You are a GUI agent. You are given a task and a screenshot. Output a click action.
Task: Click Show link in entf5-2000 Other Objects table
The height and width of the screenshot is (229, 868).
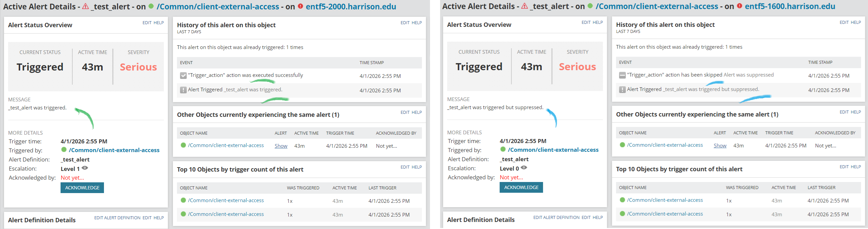[281, 146]
